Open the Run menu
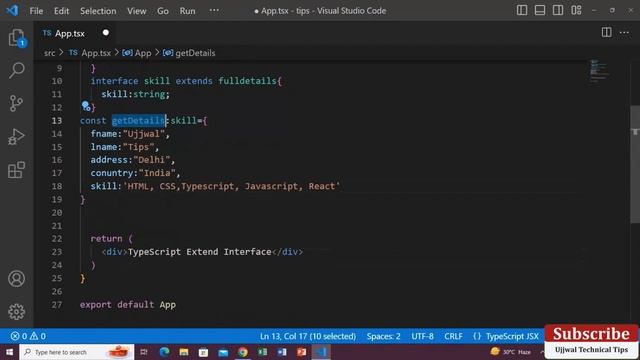Image resolution: width=640 pixels, height=360 pixels. pyautogui.click(x=187, y=11)
